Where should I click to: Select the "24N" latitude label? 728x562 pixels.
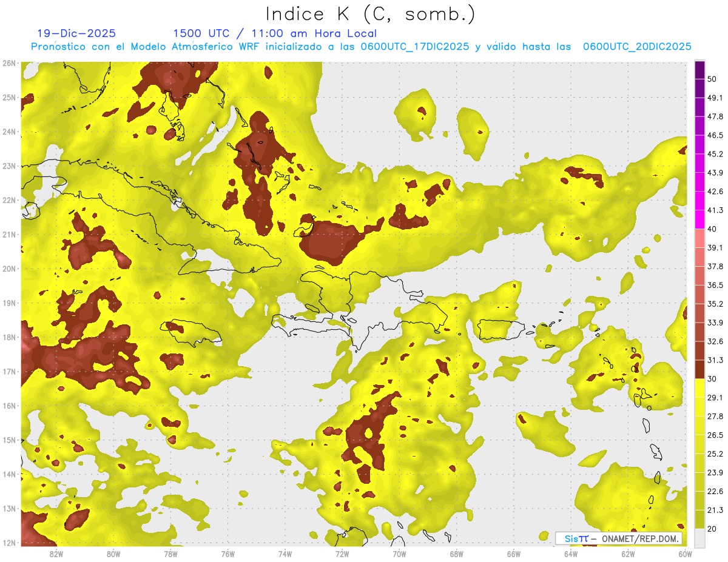point(9,132)
